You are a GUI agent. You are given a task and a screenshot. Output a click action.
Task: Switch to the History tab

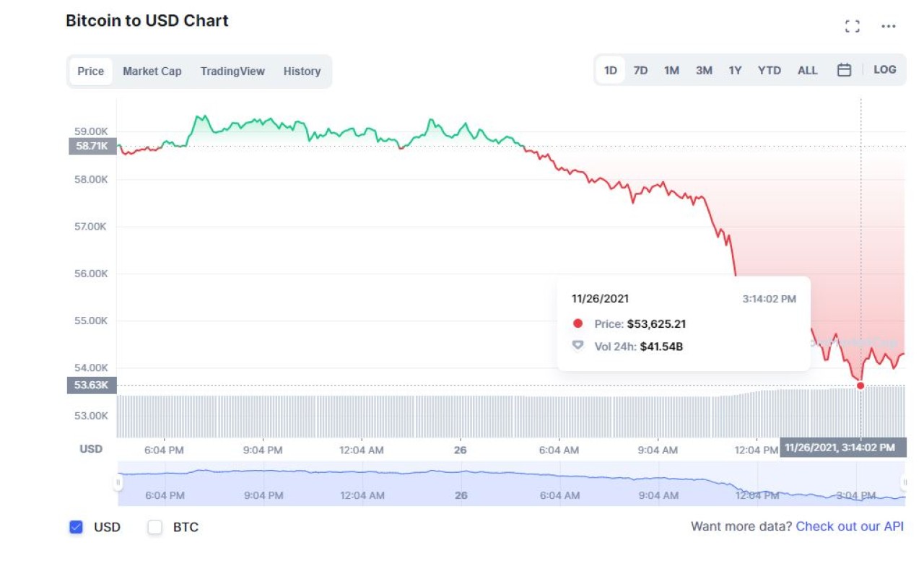[x=302, y=71]
